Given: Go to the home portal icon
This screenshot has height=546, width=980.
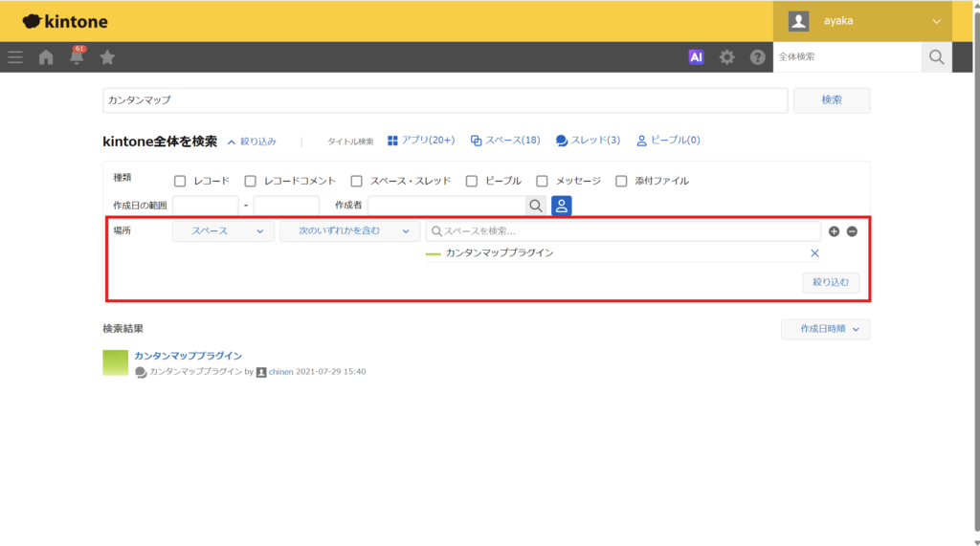Looking at the screenshot, I should (x=46, y=57).
